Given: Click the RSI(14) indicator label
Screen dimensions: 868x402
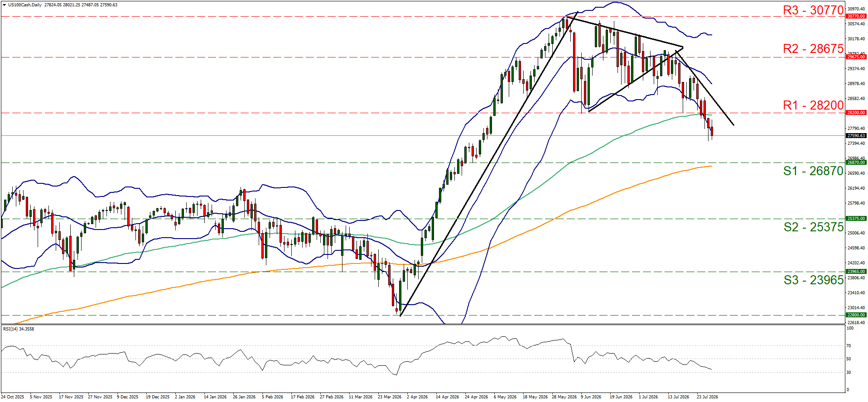Looking at the screenshot, I should coord(19,329).
